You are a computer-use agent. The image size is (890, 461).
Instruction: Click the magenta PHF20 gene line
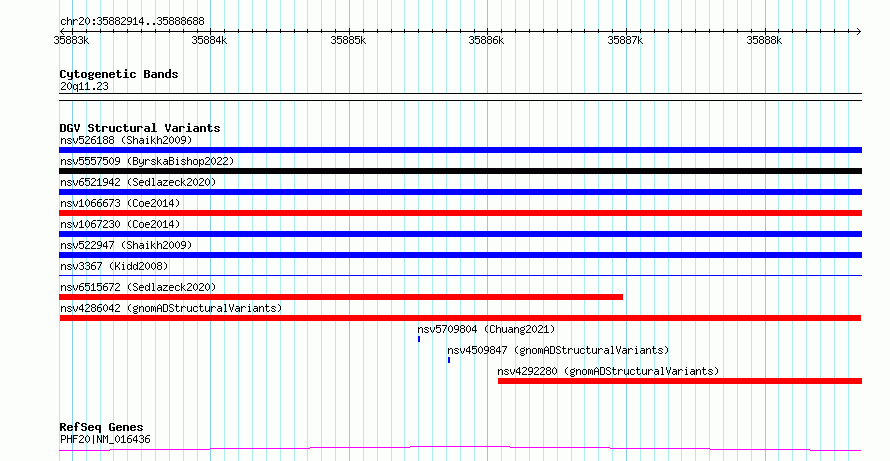460,449
